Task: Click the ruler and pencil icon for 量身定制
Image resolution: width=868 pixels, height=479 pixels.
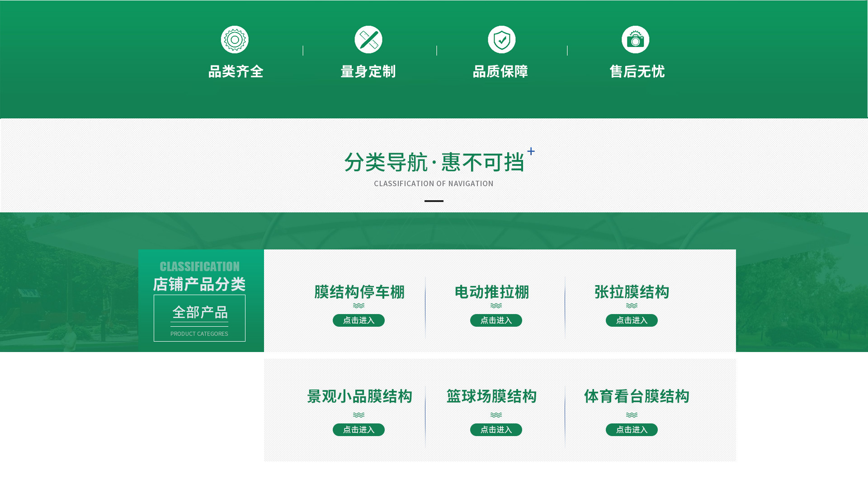Action: point(368,40)
